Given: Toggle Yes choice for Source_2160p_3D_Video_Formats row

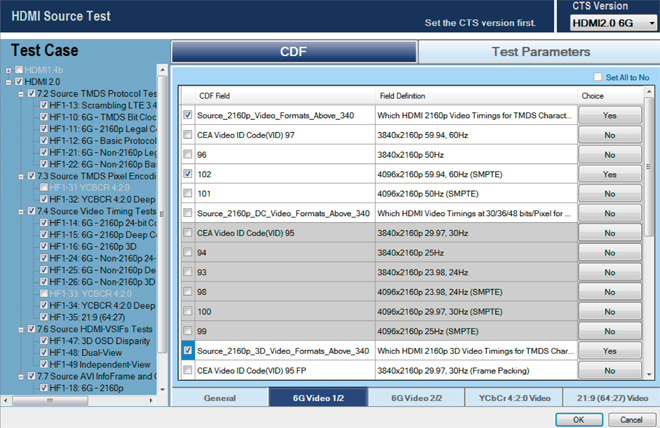Looking at the screenshot, I should tap(610, 351).
